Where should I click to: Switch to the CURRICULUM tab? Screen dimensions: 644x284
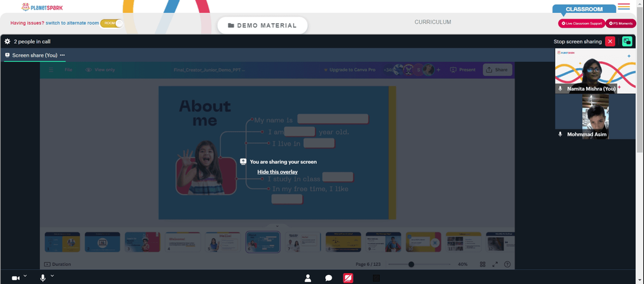(x=433, y=22)
